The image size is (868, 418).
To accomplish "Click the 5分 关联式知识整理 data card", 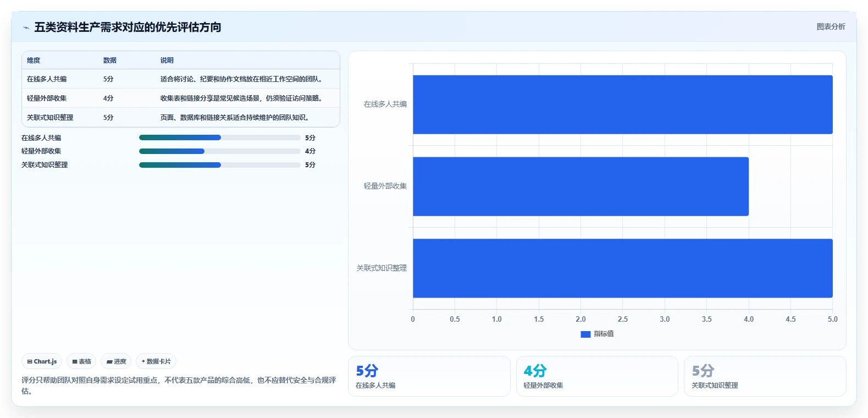I will pos(765,376).
